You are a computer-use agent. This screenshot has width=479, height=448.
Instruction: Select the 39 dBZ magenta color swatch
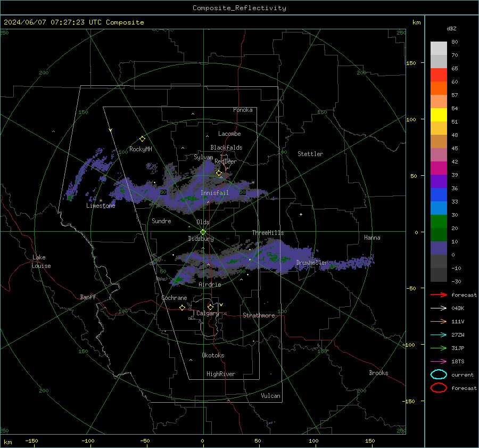(x=439, y=168)
